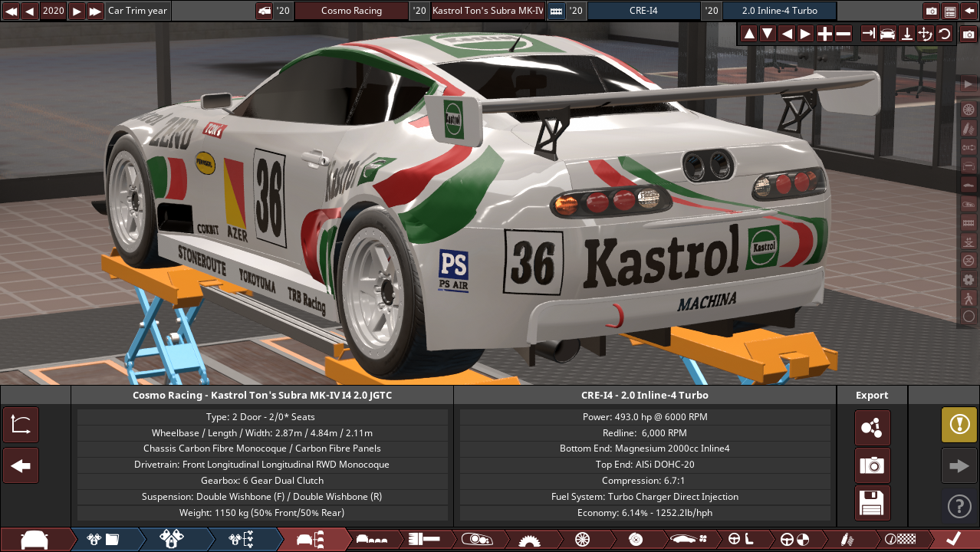
Task: Switch to the car trim overview tab
Action: coord(311,540)
